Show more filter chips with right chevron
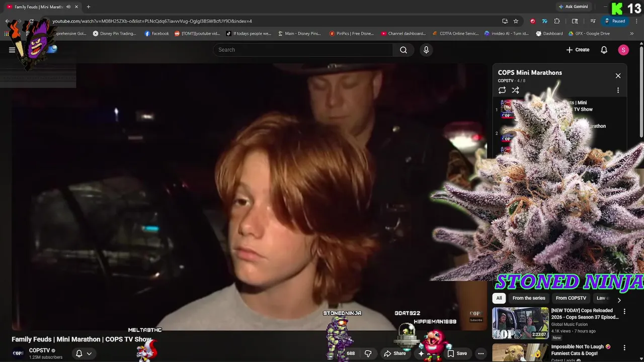 [619, 300]
